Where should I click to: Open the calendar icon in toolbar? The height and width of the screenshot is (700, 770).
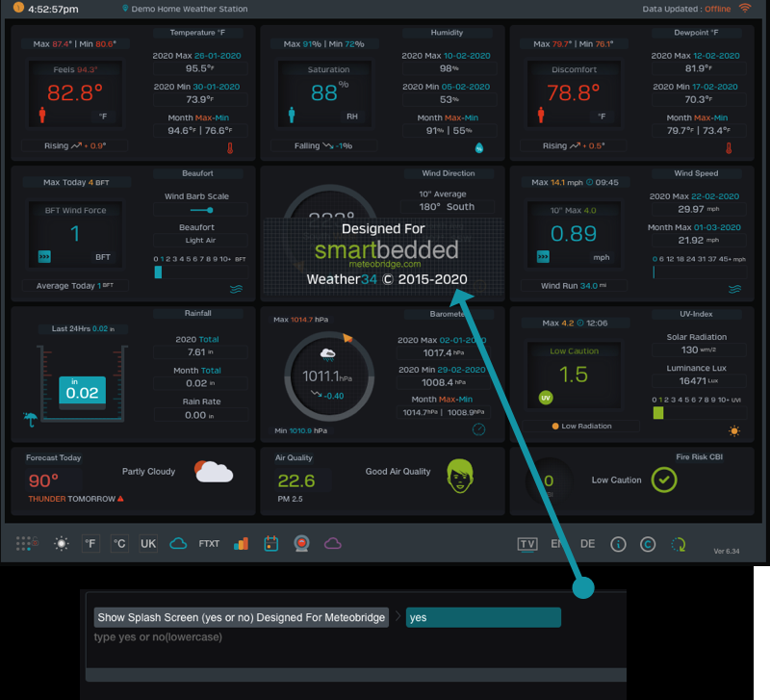271,544
